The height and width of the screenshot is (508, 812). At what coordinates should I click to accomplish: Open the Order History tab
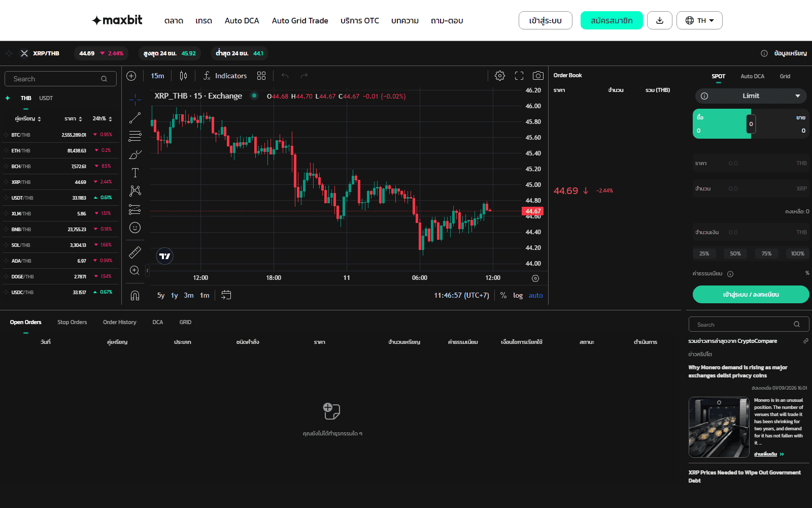click(x=120, y=322)
